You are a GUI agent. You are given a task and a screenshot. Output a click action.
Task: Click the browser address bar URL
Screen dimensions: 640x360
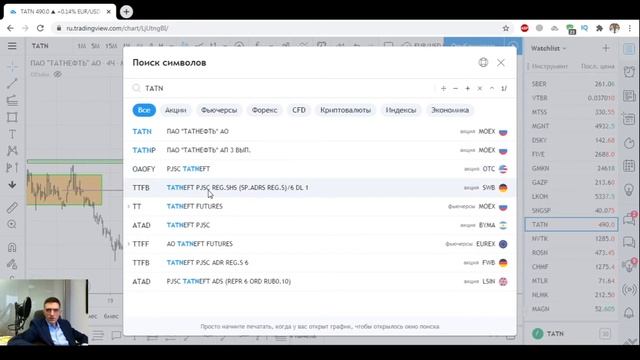tap(117, 28)
